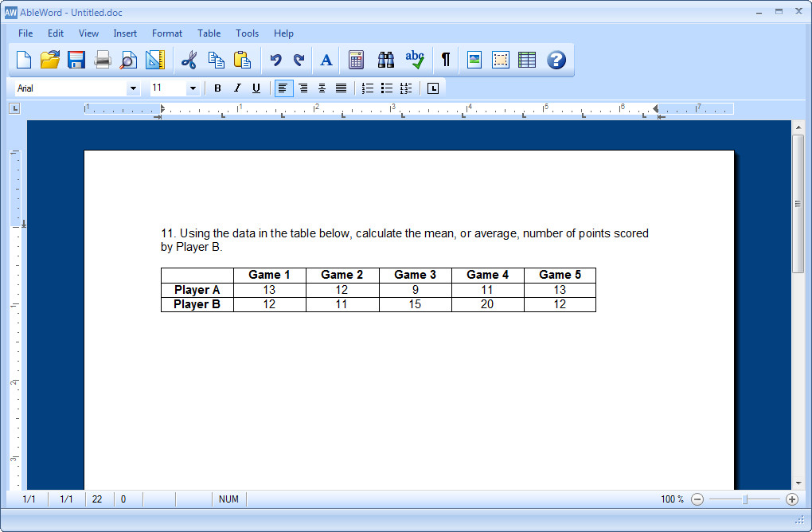The width and height of the screenshot is (812, 532).
Task: Open the Edit menu
Action: click(x=56, y=33)
